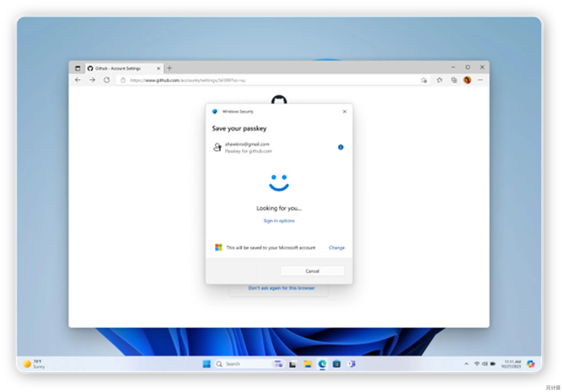Open the tab actions menu icon
This screenshot has height=392, width=562.
point(78,68)
